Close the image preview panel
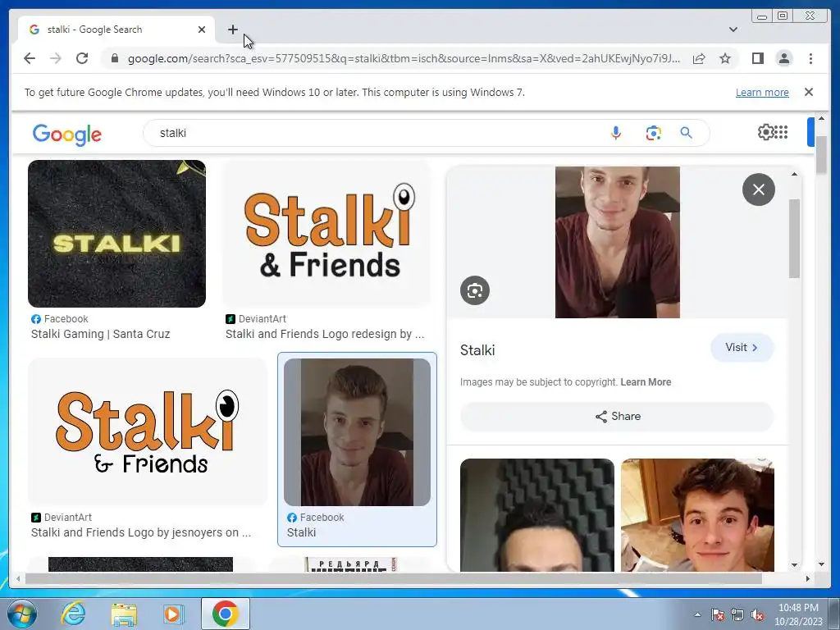The width and height of the screenshot is (840, 630). tap(759, 189)
